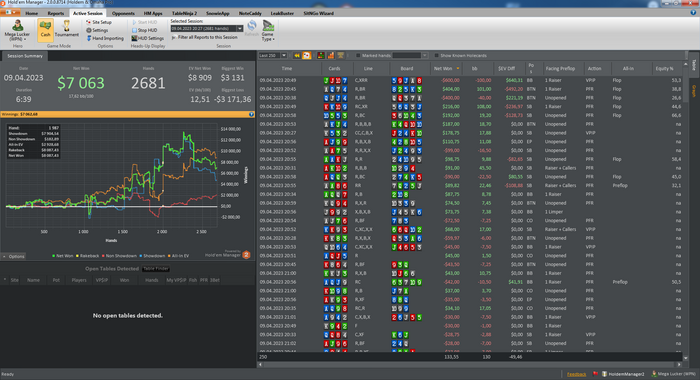700x380 pixels.
Task: Open the vertical Graph side tab
Action: tap(694, 91)
